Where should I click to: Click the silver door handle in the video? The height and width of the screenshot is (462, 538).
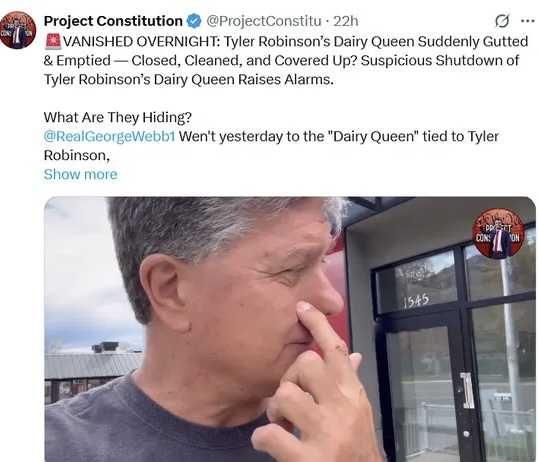467,391
